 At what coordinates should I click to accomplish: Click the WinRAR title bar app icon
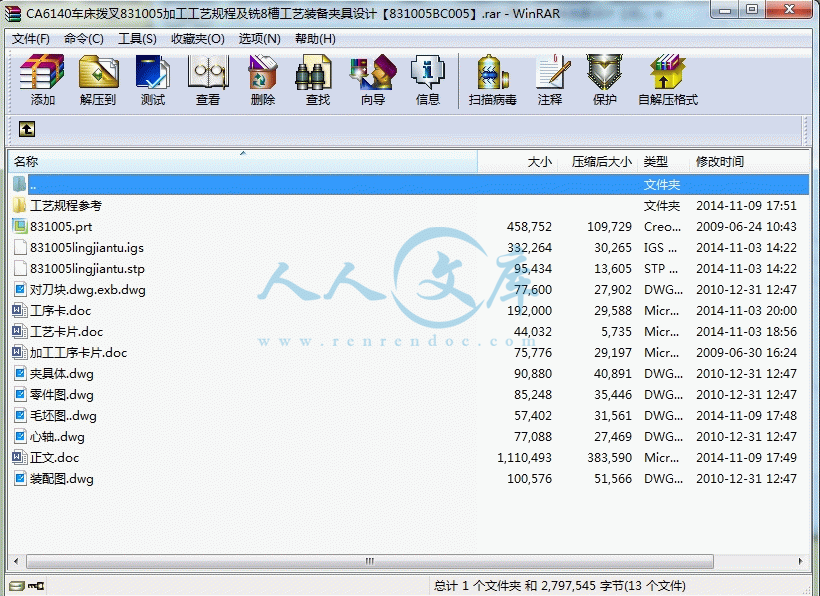(13, 13)
